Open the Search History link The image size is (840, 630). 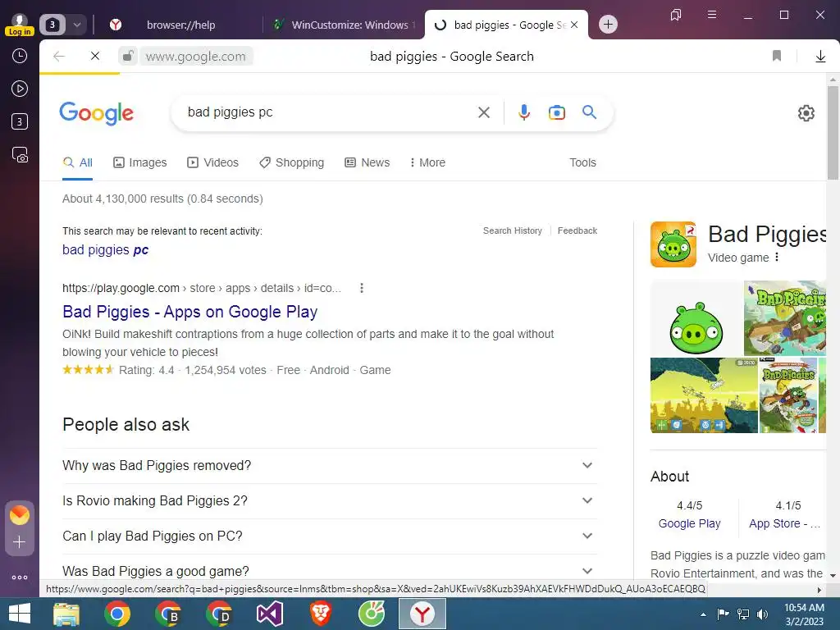[512, 231]
